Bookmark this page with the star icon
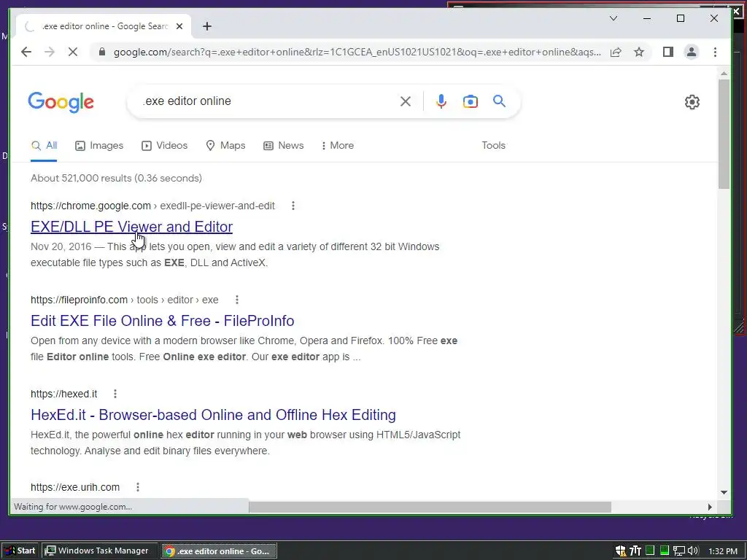 click(x=639, y=52)
